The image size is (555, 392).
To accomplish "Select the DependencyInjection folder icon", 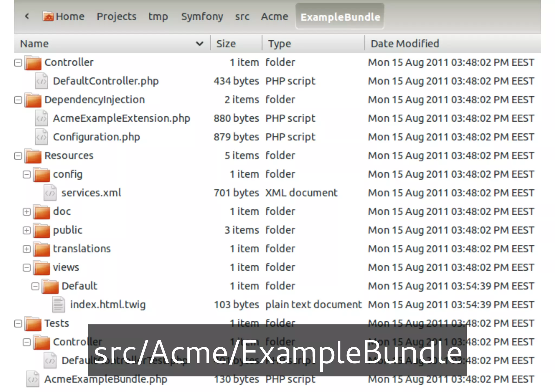I will tap(33, 100).
